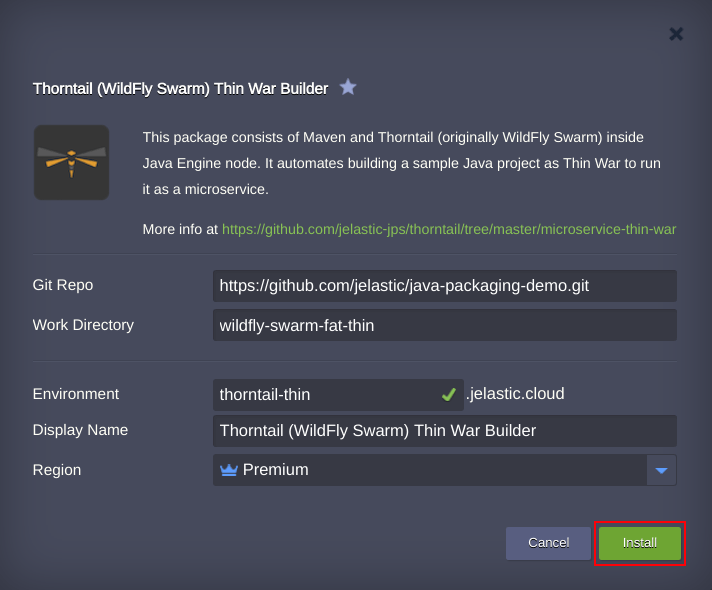The image size is (712, 590).
Task: Click into the Work Directory field
Action: tap(445, 325)
